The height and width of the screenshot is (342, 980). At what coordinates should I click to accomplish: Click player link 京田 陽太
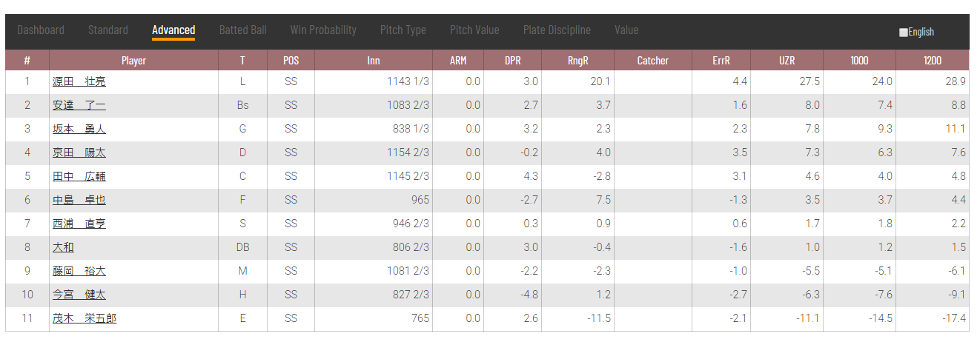79,152
